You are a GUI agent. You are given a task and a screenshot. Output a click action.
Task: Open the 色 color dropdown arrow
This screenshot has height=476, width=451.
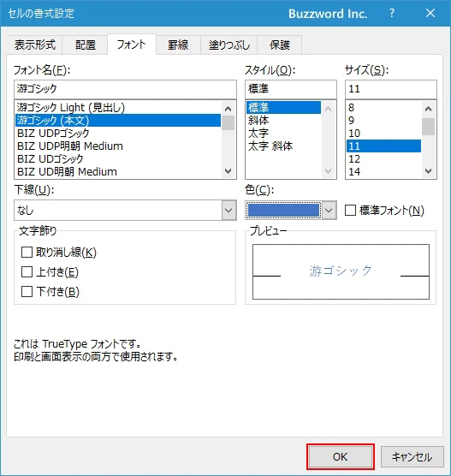coord(329,210)
